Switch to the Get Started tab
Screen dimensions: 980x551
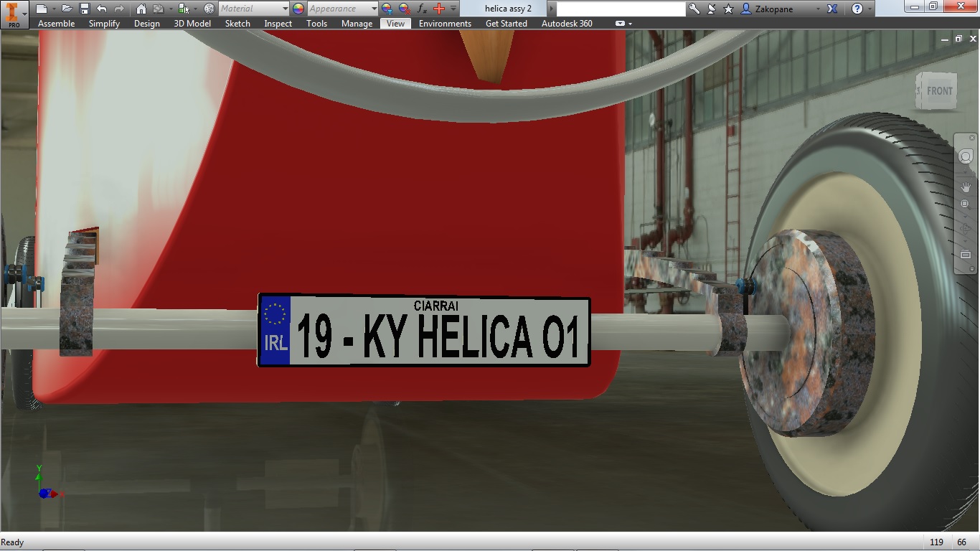click(x=507, y=24)
